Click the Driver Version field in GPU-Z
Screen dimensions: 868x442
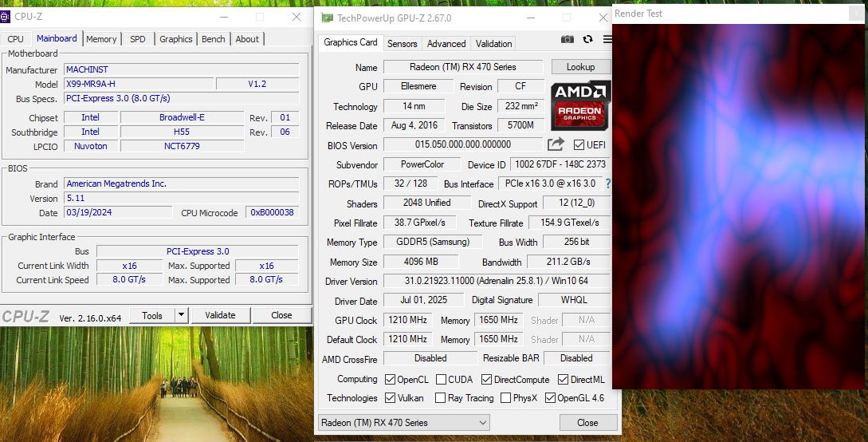497,281
